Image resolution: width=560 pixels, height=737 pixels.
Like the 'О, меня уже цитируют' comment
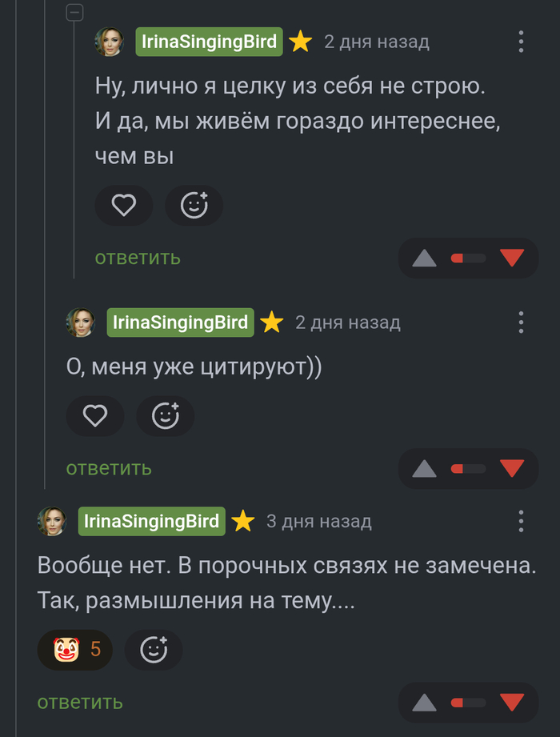pos(95,416)
